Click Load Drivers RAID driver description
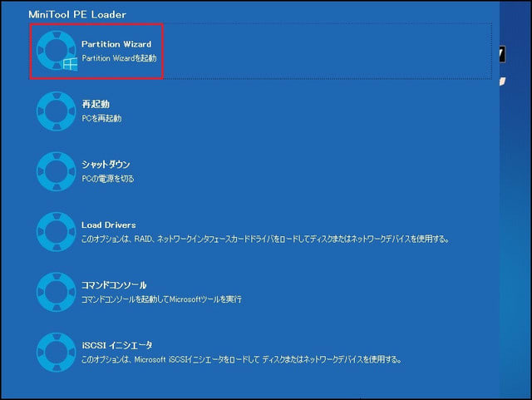This screenshot has height=400, width=532. coord(265,239)
